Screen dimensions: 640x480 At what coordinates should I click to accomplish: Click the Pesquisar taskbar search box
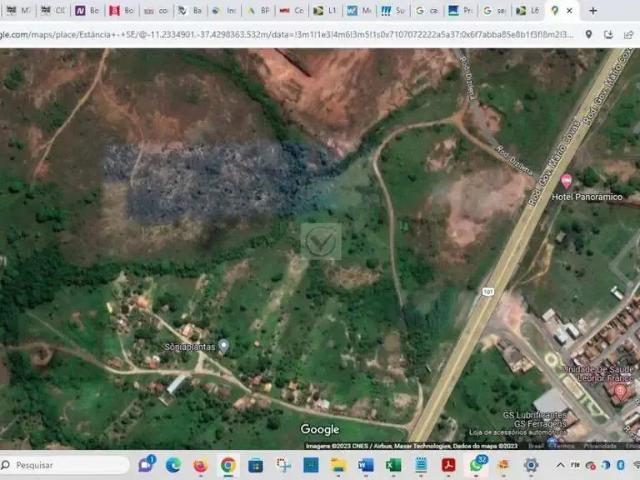(64, 465)
